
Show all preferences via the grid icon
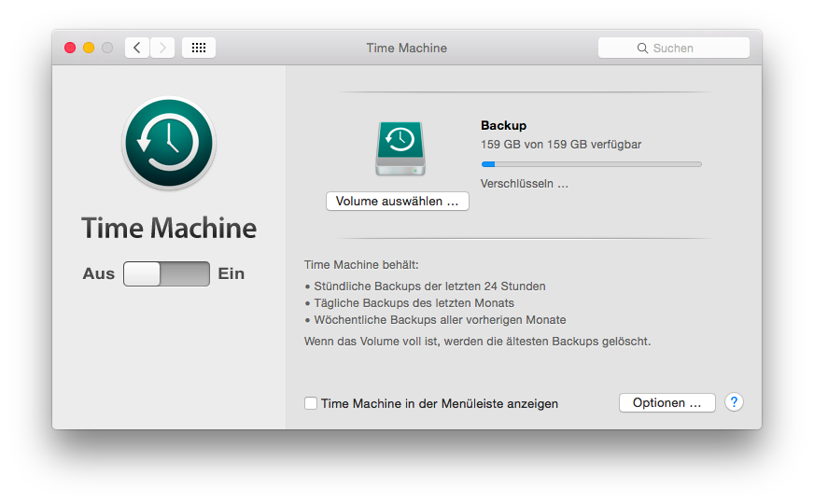[x=199, y=48]
